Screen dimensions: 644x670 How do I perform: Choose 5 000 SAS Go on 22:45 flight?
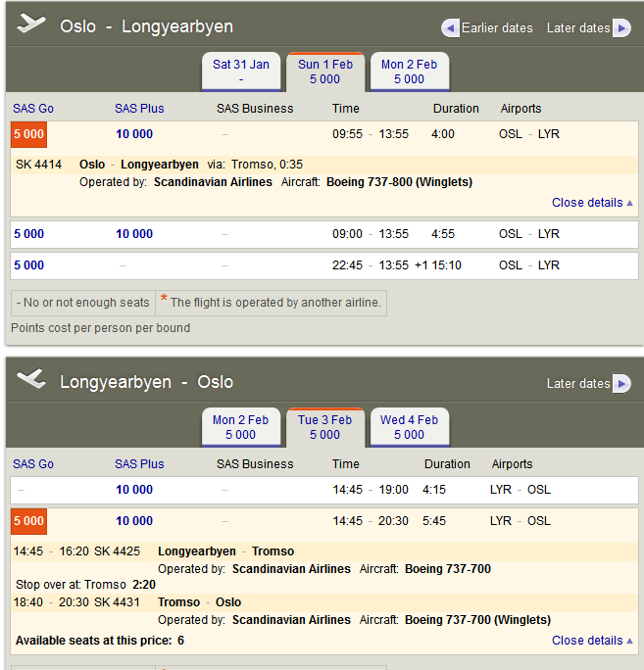[x=28, y=265]
